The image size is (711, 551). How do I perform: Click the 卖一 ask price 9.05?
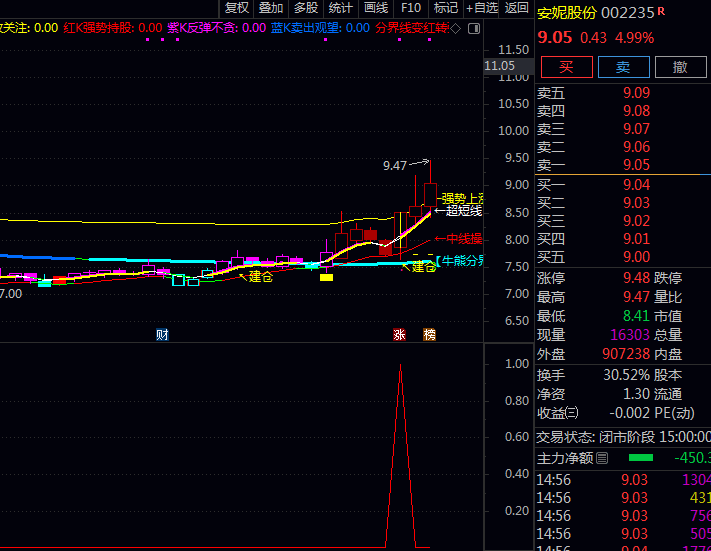tap(636, 165)
